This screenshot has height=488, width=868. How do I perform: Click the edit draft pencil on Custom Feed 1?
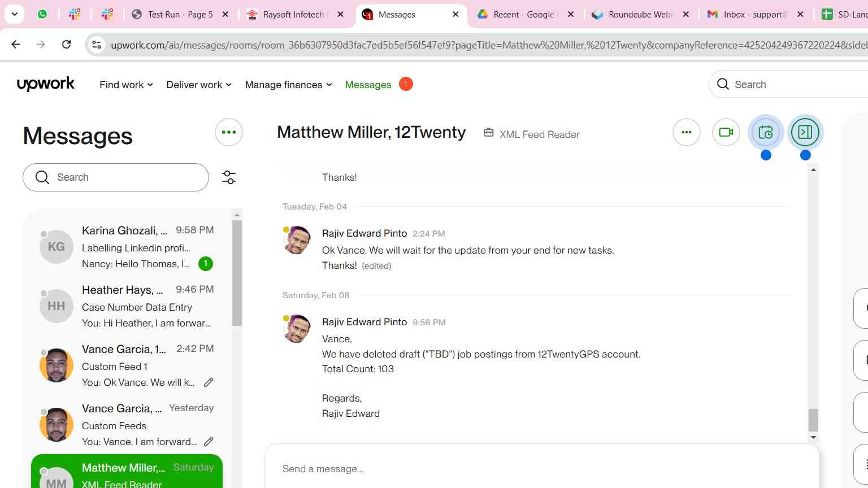pos(209,382)
